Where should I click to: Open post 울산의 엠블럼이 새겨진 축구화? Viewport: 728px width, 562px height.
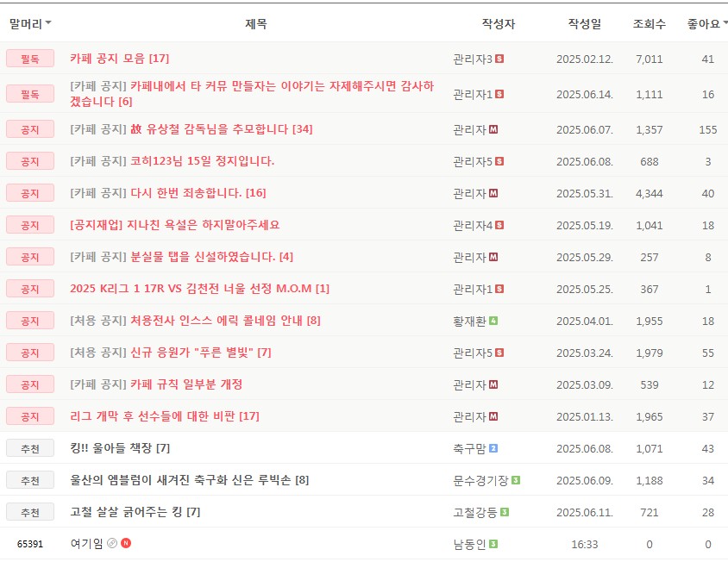point(180,480)
